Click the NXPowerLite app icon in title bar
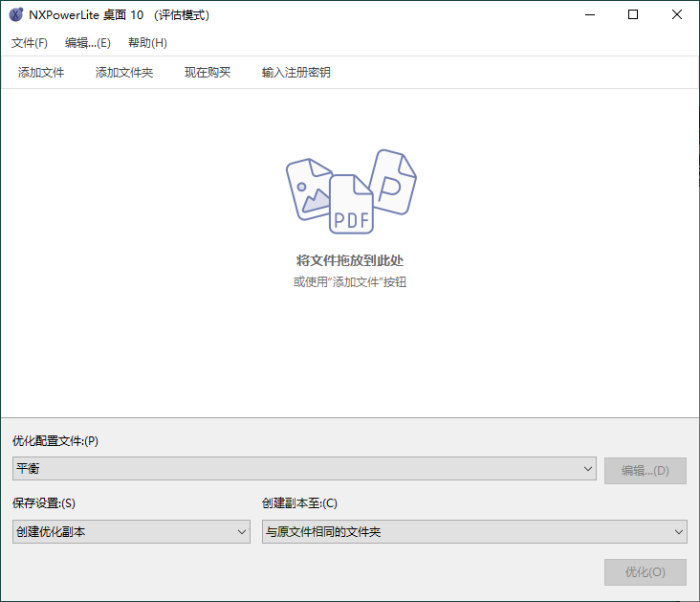 click(x=15, y=15)
